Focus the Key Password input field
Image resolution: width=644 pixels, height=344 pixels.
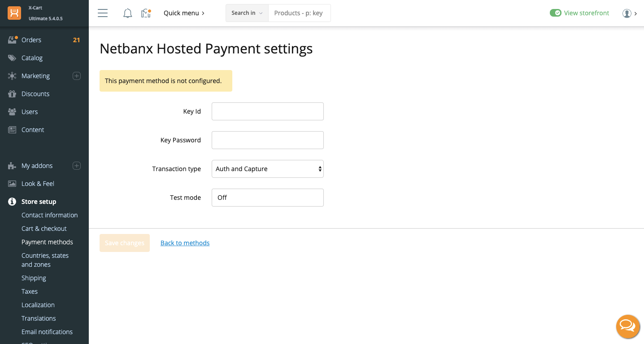(268, 140)
